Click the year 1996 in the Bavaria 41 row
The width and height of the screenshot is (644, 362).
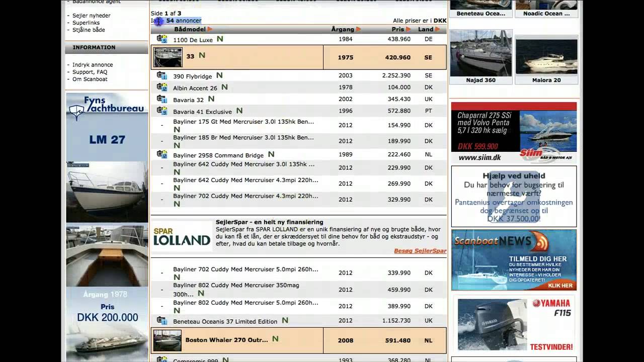point(346,111)
